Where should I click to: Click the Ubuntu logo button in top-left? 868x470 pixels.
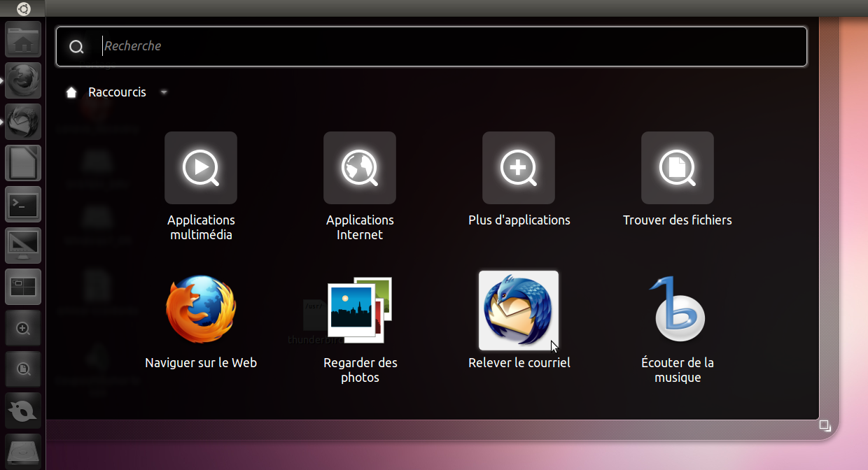[x=23, y=8]
